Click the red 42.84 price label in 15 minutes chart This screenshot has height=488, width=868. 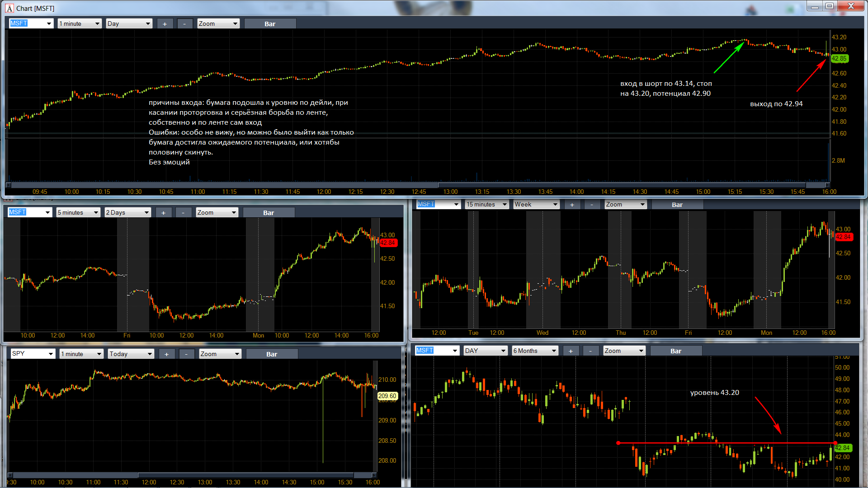(x=844, y=237)
